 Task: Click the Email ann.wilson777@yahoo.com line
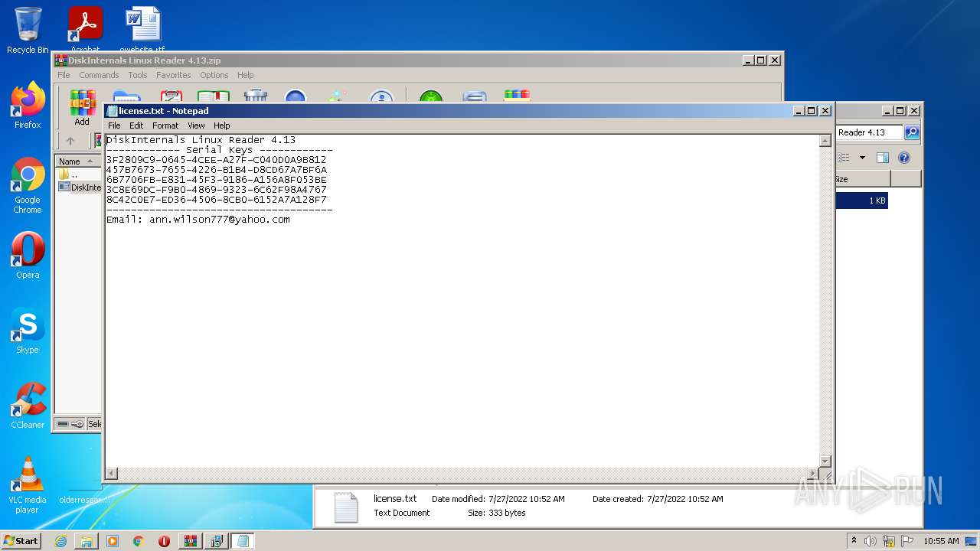pyautogui.click(x=198, y=220)
